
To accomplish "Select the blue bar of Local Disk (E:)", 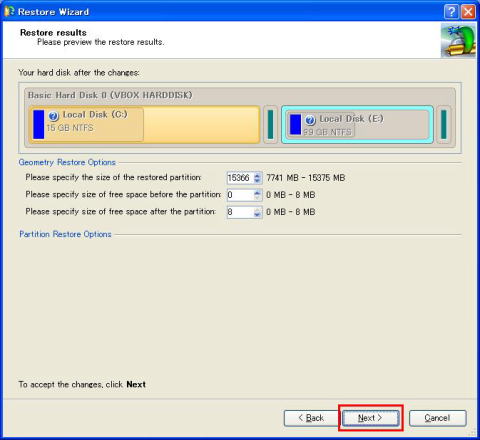I will [295, 124].
